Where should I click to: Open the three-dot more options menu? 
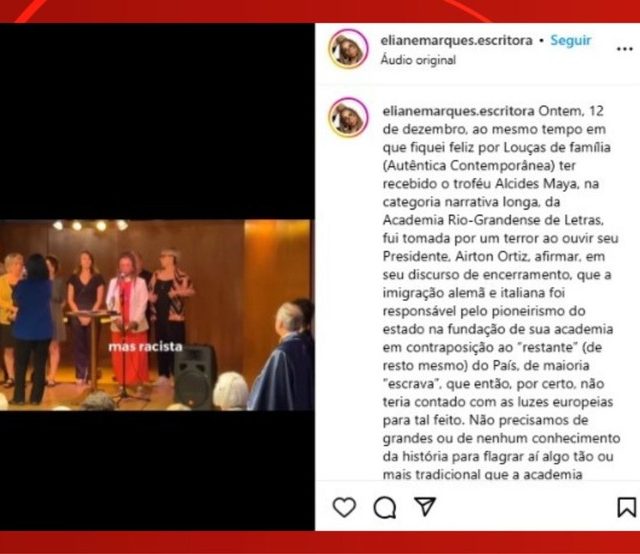624,49
